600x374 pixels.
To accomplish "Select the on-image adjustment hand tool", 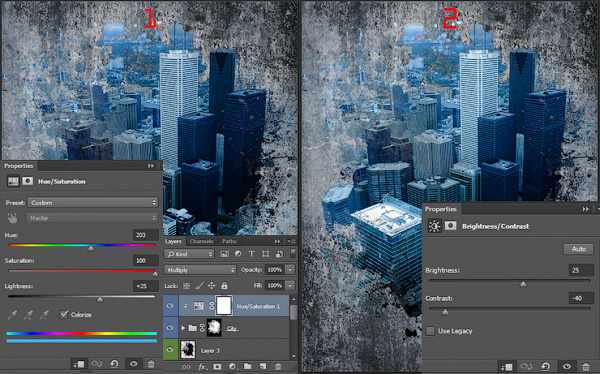I will click(13, 218).
